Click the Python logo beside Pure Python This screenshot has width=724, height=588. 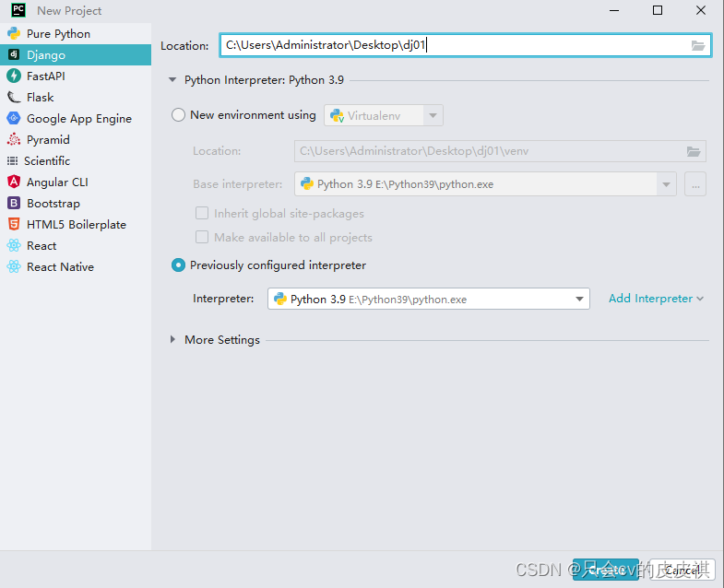pos(14,34)
